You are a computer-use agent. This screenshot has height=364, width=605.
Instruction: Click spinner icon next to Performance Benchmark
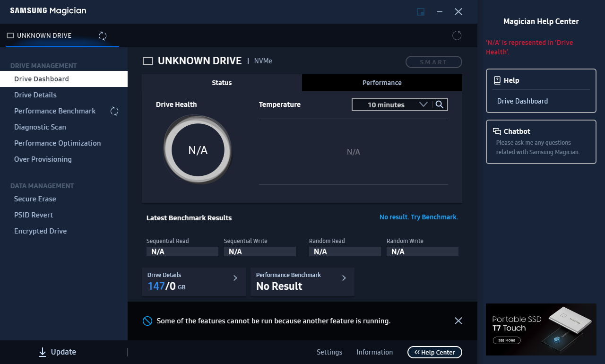pyautogui.click(x=114, y=111)
